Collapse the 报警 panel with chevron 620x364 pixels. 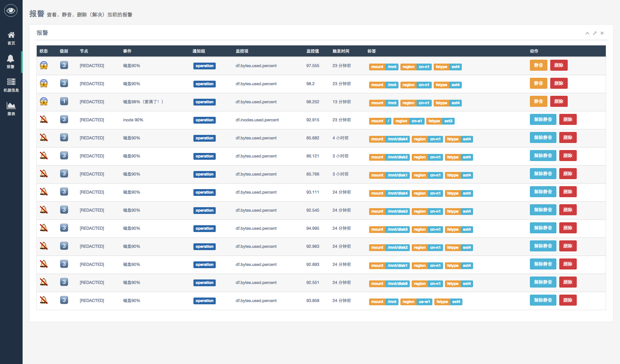587,33
